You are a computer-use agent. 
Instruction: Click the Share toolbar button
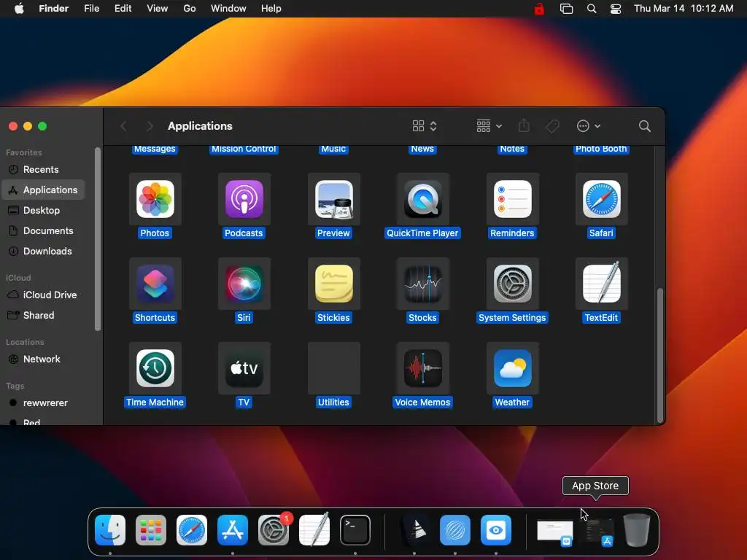524,125
